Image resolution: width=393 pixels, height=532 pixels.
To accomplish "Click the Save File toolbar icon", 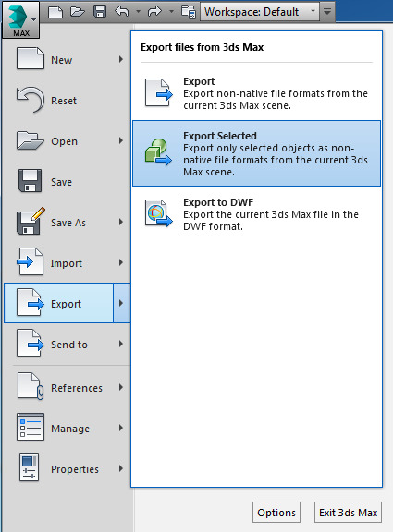I will click(x=100, y=11).
